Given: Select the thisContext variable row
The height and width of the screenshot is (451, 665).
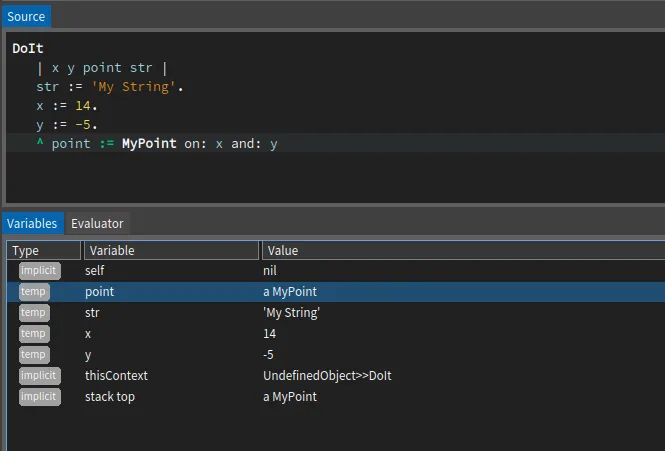Looking at the screenshot, I should 116,376.
